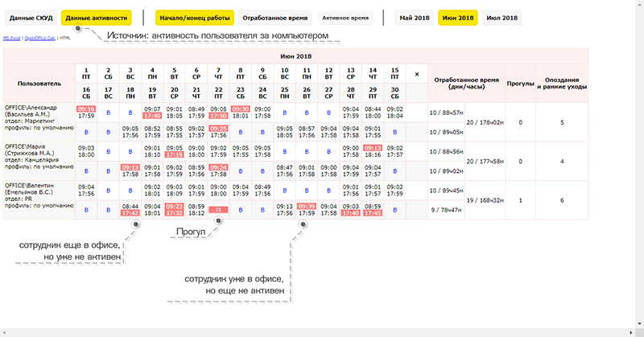The image size is (644, 337).
Task: Click the red 09:30 late-arrival marker
Action: (x=240, y=109)
